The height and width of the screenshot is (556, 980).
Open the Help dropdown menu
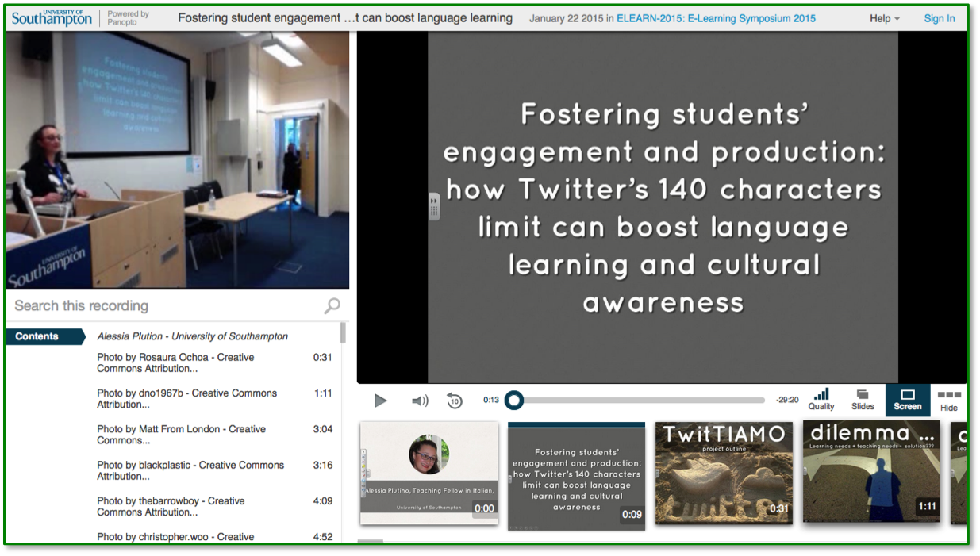885,18
